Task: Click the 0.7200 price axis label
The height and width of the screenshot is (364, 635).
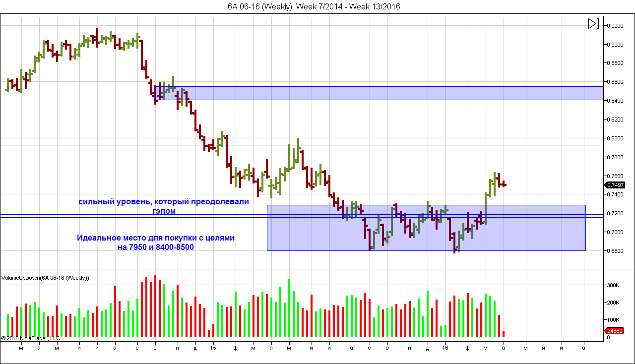Action: tap(616, 213)
